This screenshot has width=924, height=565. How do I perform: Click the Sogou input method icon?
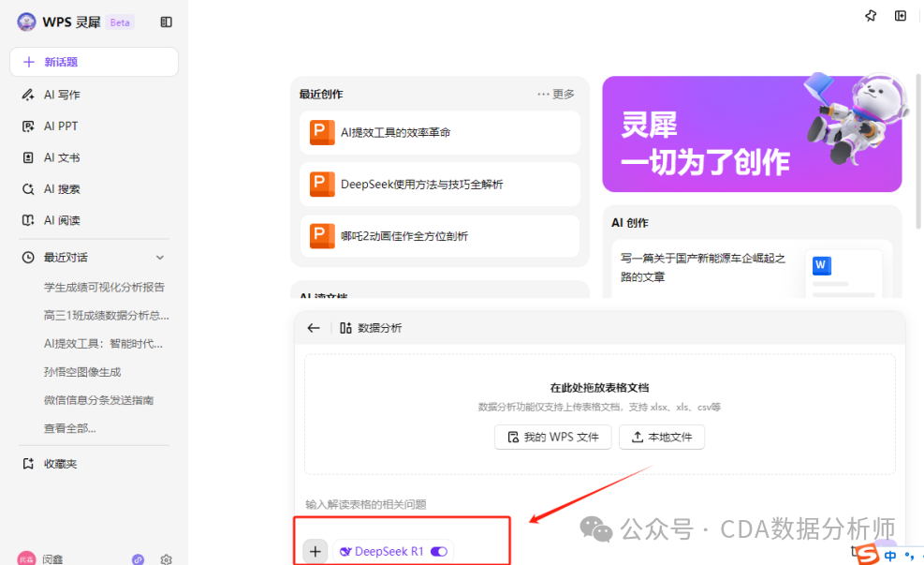(x=866, y=555)
